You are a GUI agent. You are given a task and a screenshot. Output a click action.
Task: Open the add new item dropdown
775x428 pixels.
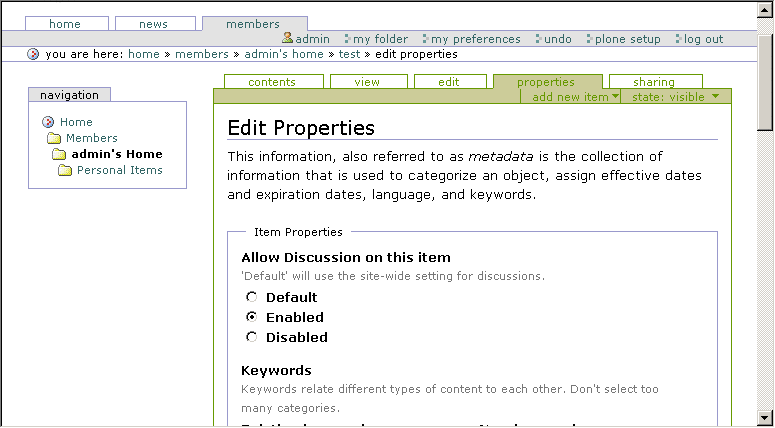tap(575, 97)
